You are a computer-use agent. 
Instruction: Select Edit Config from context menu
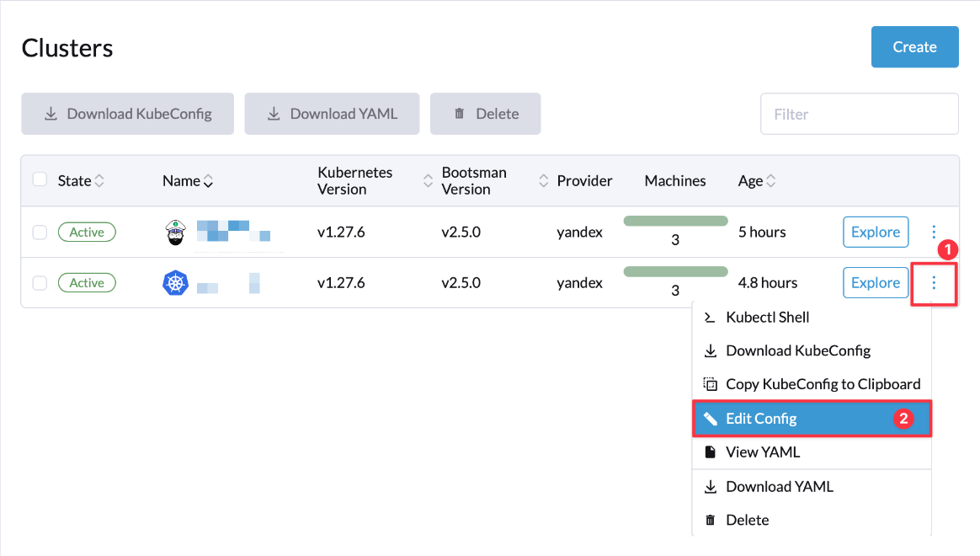tap(761, 419)
